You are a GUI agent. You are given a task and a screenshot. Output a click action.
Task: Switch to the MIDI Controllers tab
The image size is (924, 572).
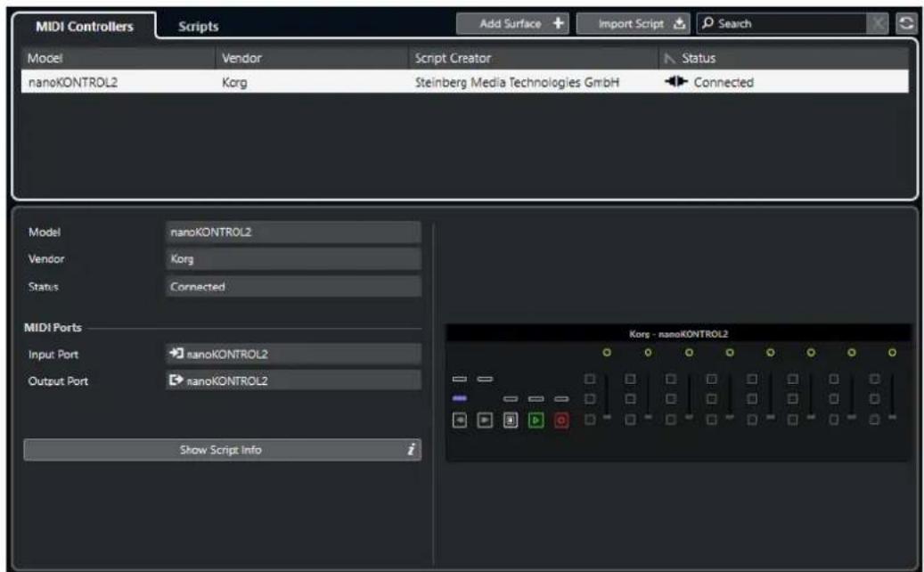[85, 26]
